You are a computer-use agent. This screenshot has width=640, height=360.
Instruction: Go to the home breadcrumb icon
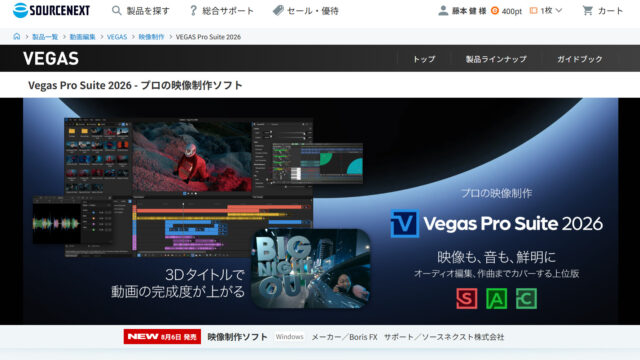pyautogui.click(x=17, y=36)
